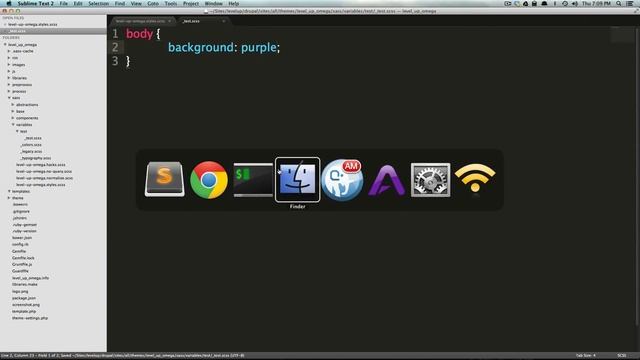
Task: Choose Finder in the app switcher
Action: click(x=298, y=180)
